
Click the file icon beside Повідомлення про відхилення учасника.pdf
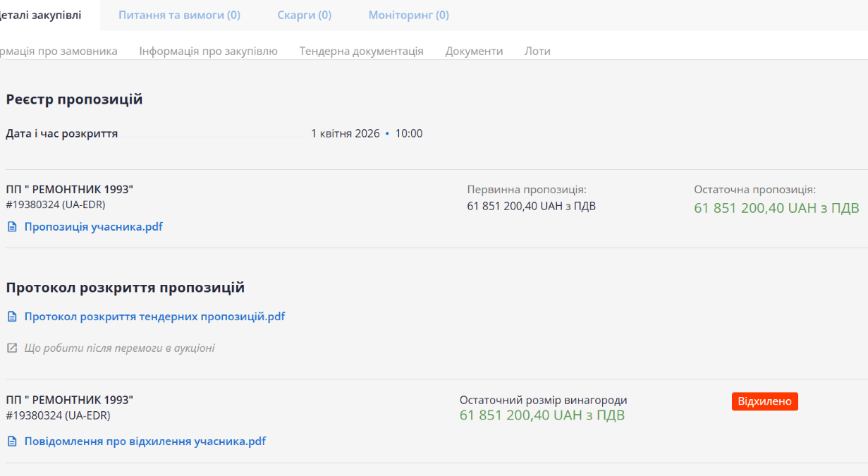(x=11, y=441)
